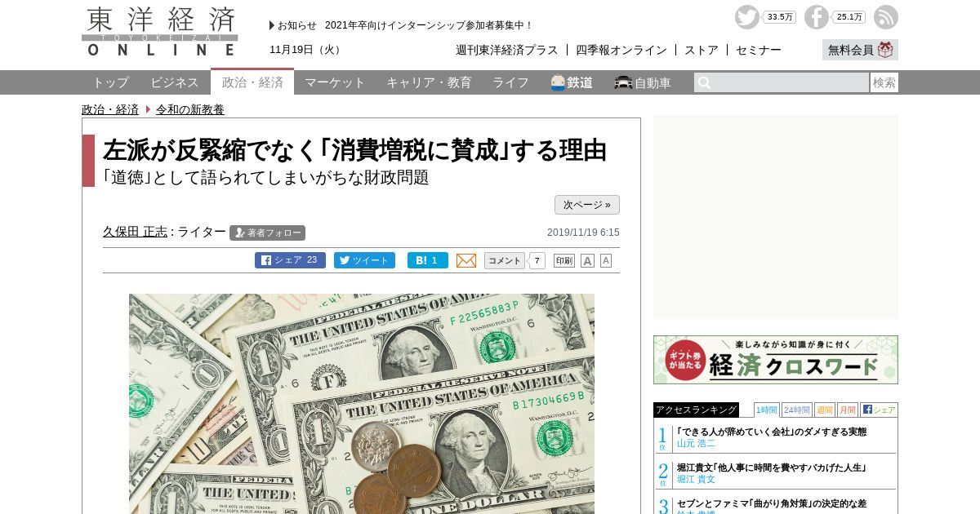This screenshot has height=514, width=980.
Task: Click 令和の新教養 breadcrumb link
Action: point(190,109)
